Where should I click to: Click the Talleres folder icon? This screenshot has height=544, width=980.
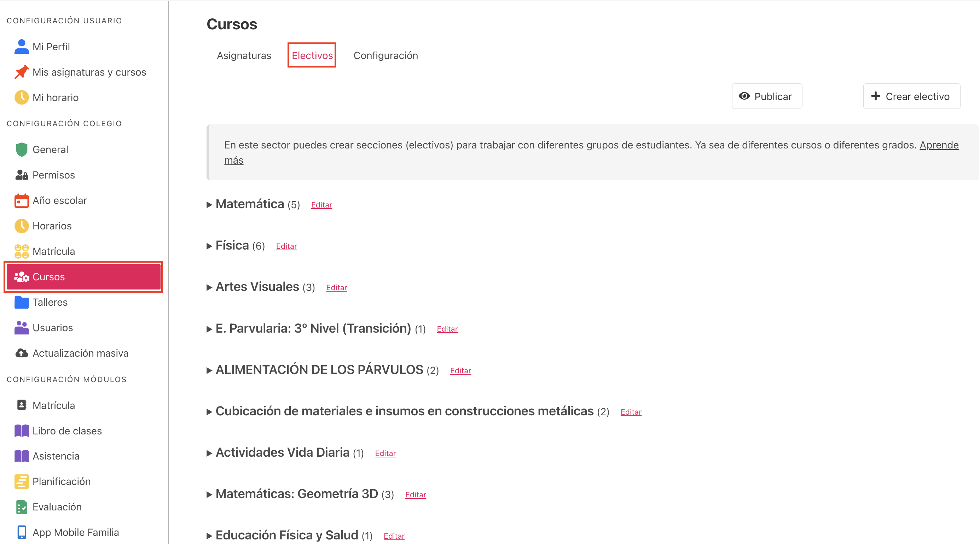(21, 302)
